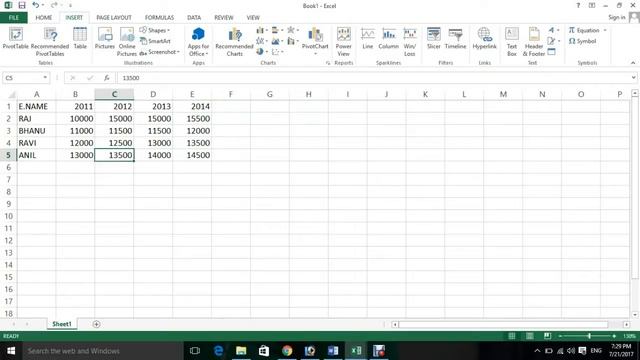Open Power View report

(344, 42)
